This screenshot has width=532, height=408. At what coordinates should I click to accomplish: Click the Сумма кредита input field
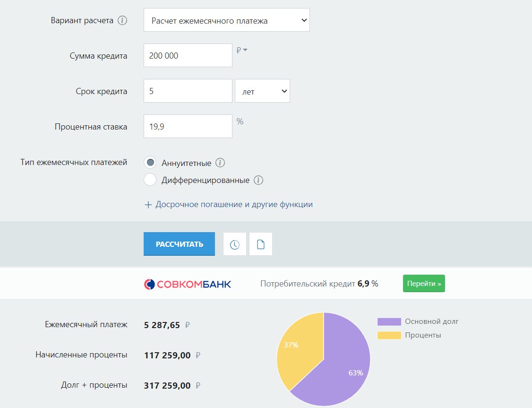tap(188, 55)
